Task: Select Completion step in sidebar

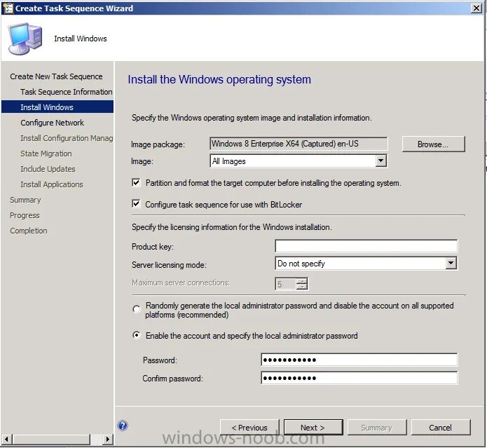Action: [x=29, y=231]
